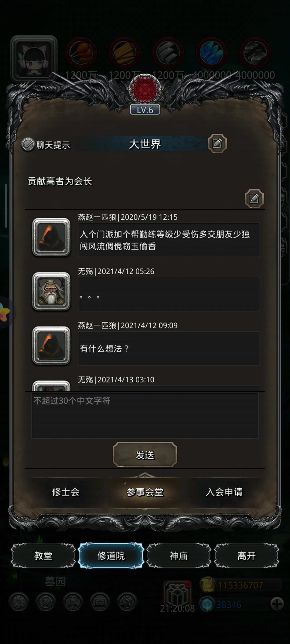
Task: Select the 修道院 button
Action: pos(111,555)
